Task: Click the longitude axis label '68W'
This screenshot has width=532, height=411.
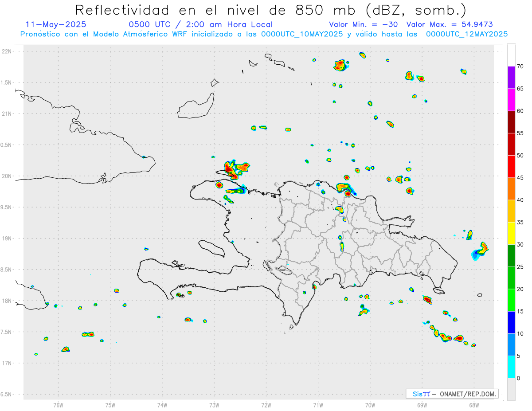Action: point(473,405)
